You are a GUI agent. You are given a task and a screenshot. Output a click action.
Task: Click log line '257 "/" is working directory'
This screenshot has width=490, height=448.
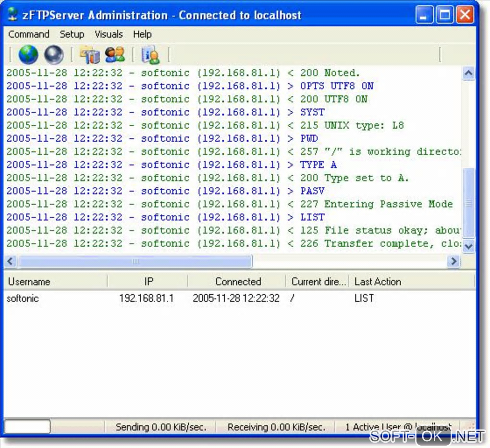233,152
